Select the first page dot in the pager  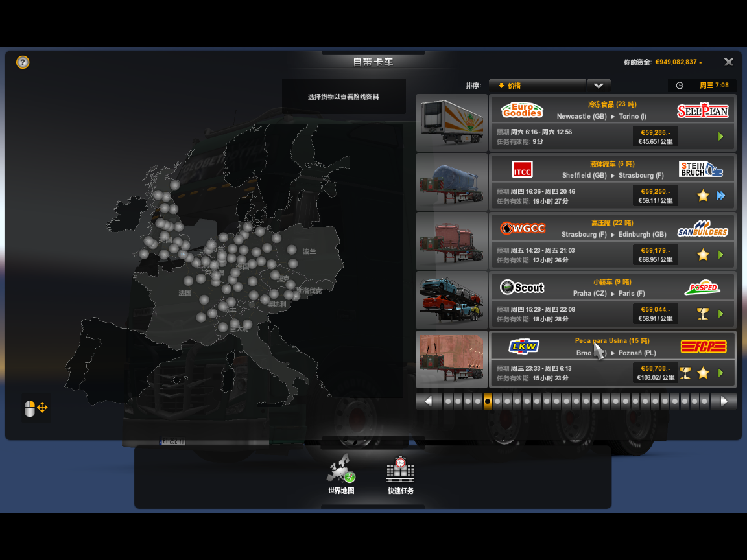pyautogui.click(x=448, y=401)
